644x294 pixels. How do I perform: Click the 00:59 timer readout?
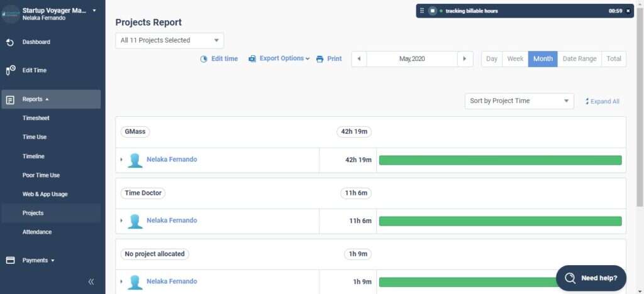pos(615,11)
